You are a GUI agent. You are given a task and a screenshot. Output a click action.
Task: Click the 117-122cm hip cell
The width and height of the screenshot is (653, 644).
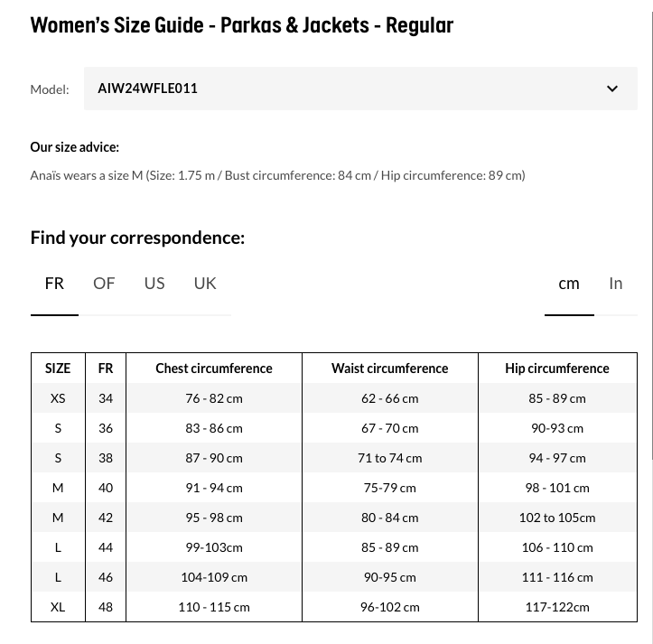(x=557, y=607)
